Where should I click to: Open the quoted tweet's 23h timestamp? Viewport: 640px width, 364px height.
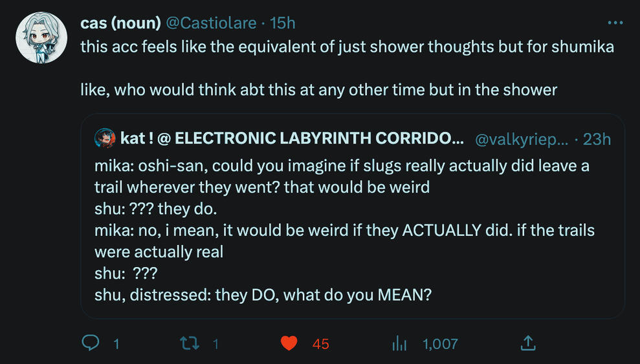597,139
